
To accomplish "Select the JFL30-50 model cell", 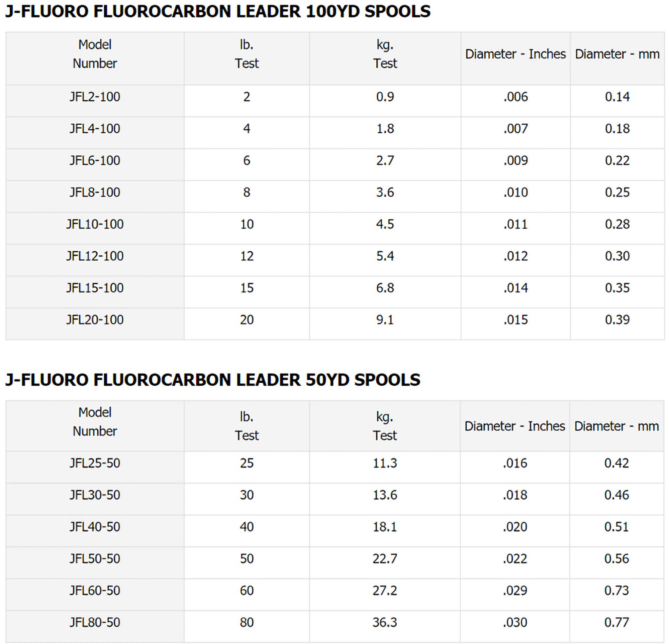I will coord(95,495).
